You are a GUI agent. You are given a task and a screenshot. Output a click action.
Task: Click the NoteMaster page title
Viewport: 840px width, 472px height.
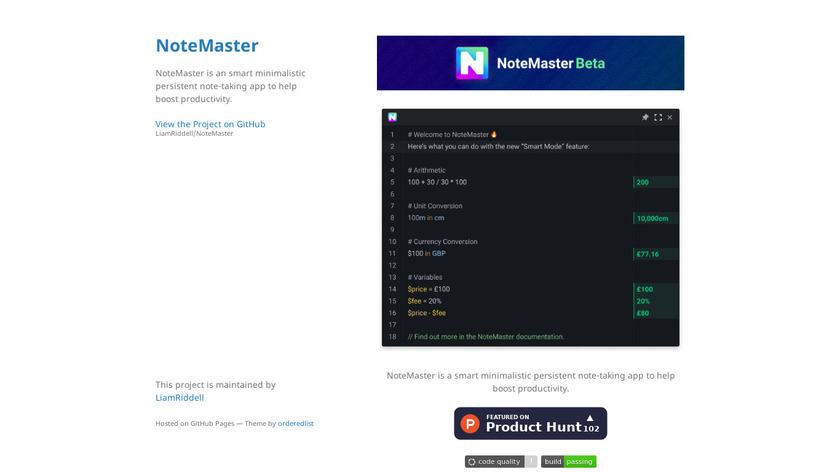pos(207,46)
